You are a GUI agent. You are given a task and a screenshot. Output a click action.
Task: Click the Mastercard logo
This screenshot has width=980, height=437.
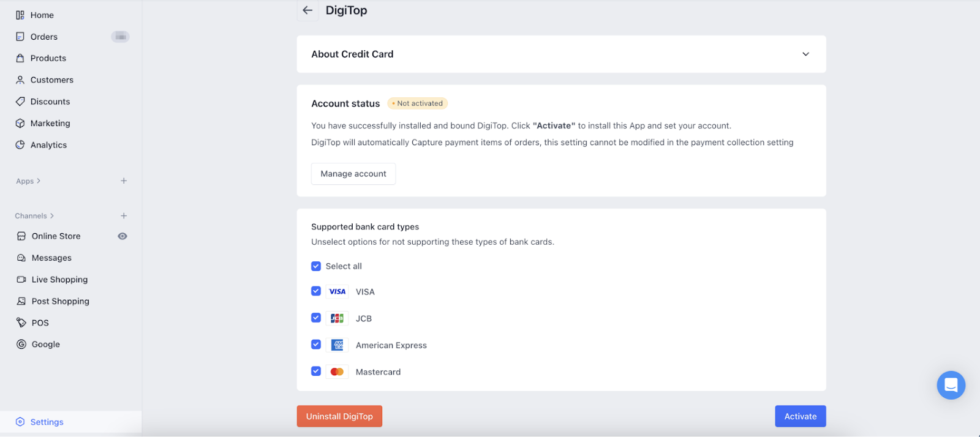(x=337, y=372)
